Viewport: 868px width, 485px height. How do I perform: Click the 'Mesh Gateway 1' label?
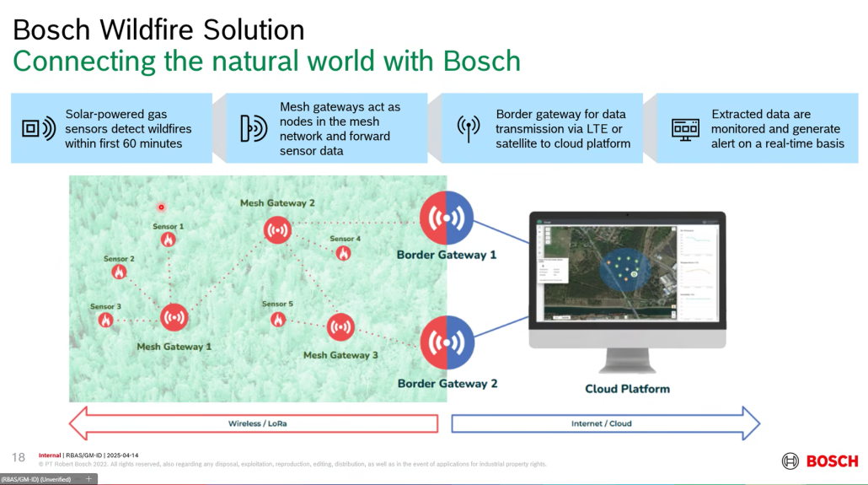174,347
